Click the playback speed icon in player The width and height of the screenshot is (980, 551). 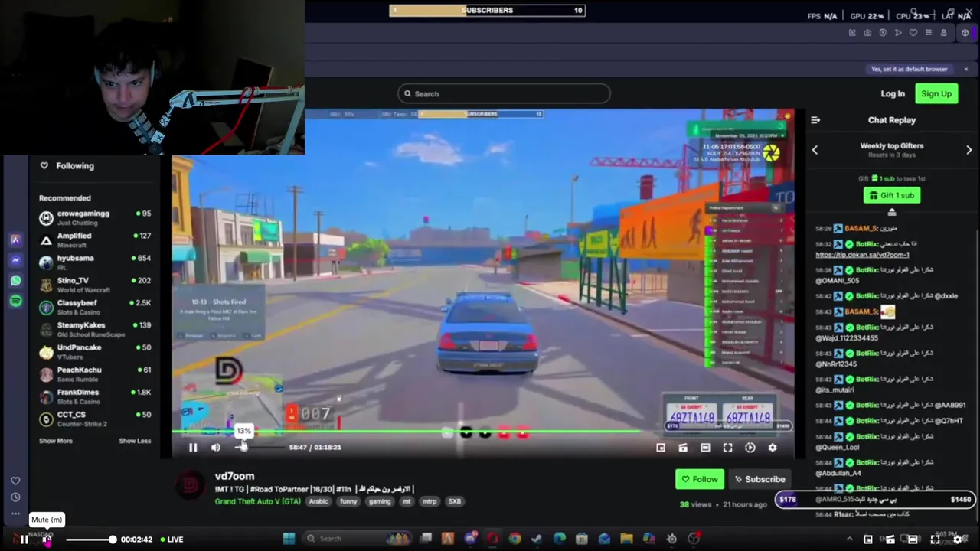pos(750,448)
